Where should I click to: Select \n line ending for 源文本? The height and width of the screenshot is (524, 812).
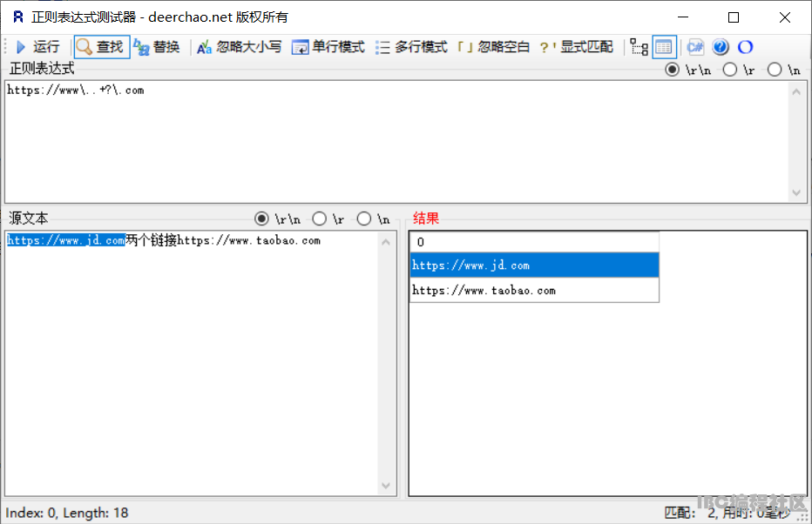pos(364,218)
